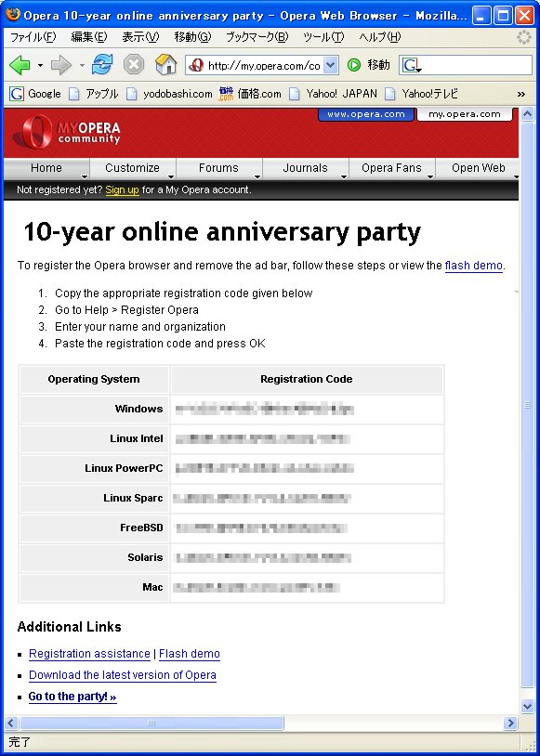
Task: Open the Back button history dropdown arrow
Action: coord(41,65)
